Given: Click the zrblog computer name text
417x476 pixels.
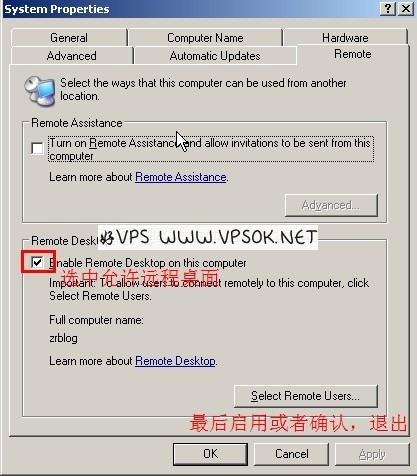Looking at the screenshot, I should 63,338.
